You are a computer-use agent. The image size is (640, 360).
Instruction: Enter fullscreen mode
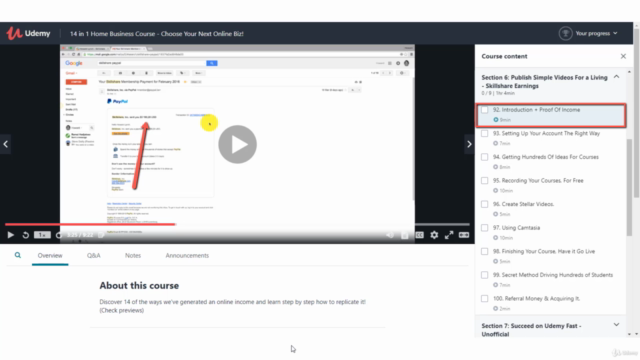(x=449, y=235)
